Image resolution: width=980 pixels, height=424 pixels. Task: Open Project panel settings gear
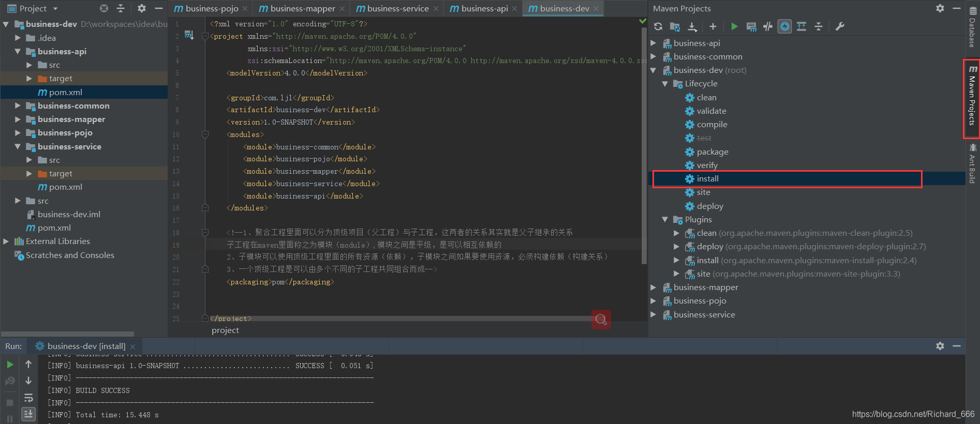pyautogui.click(x=142, y=8)
